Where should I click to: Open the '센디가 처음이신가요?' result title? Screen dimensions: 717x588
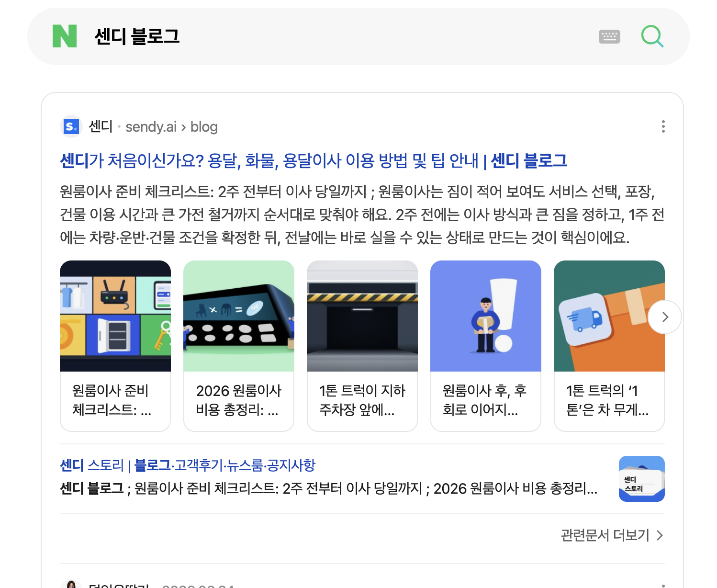314,160
